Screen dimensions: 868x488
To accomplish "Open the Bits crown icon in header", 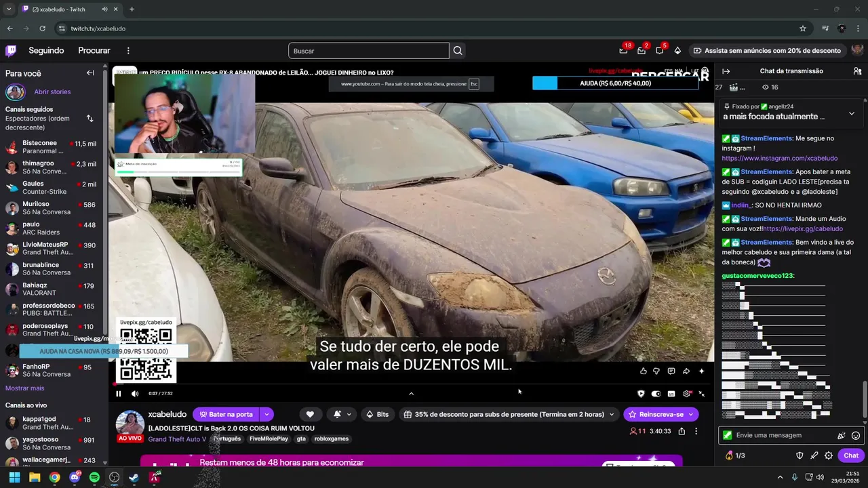I will click(x=677, y=51).
